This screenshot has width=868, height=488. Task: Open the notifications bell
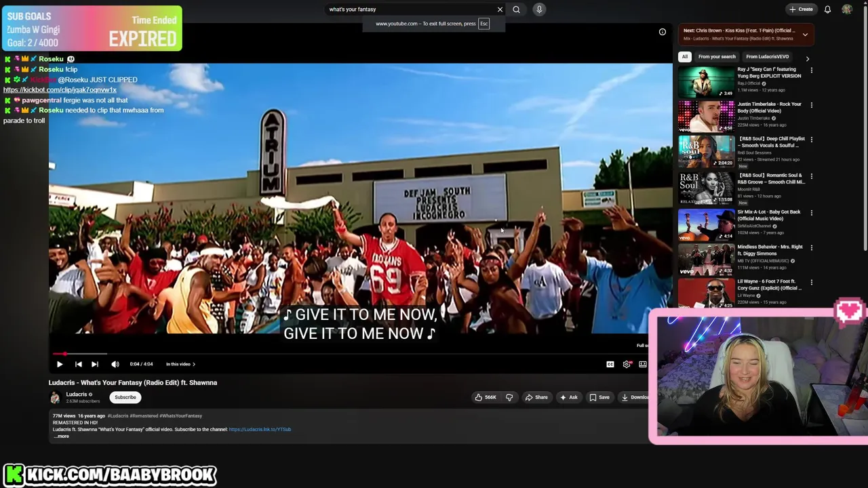[827, 9]
